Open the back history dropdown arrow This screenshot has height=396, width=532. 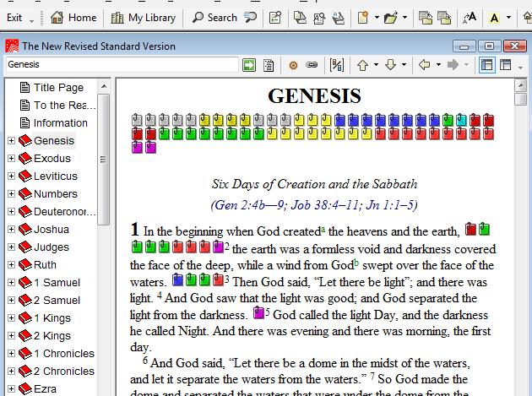click(438, 64)
